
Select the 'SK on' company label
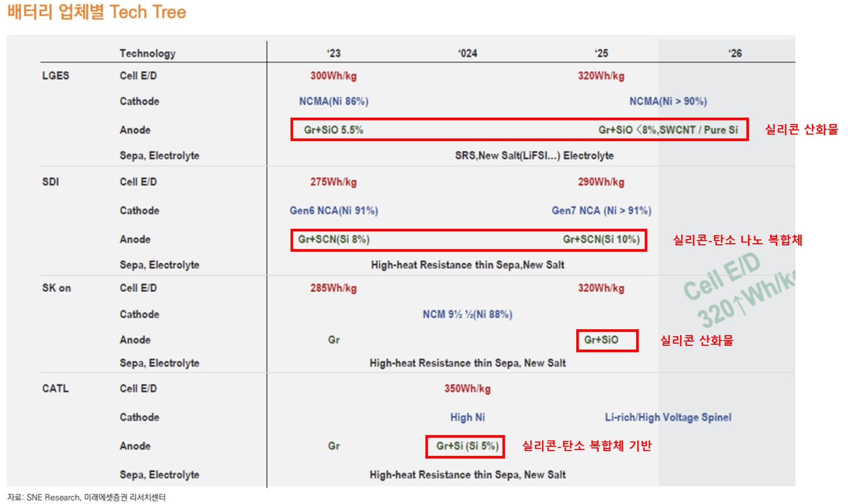[x=56, y=288]
